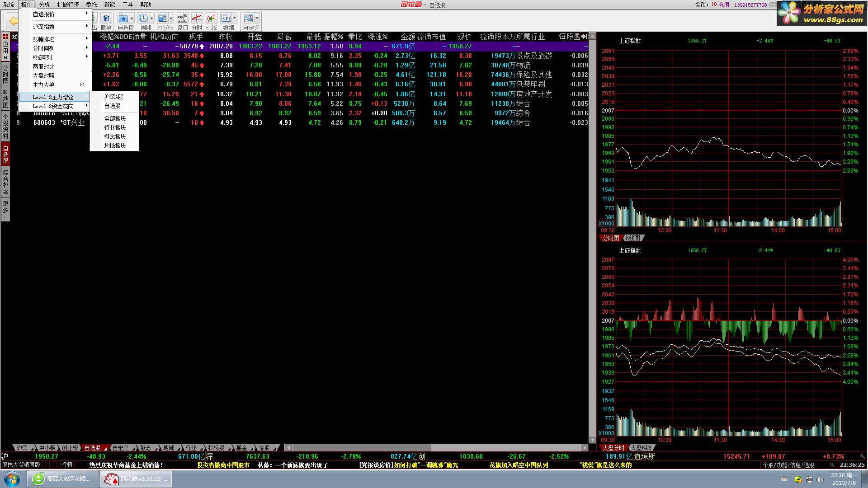This screenshot has height=488, width=868.
Task: Click the volume speaker tray icon
Action: click(x=820, y=479)
